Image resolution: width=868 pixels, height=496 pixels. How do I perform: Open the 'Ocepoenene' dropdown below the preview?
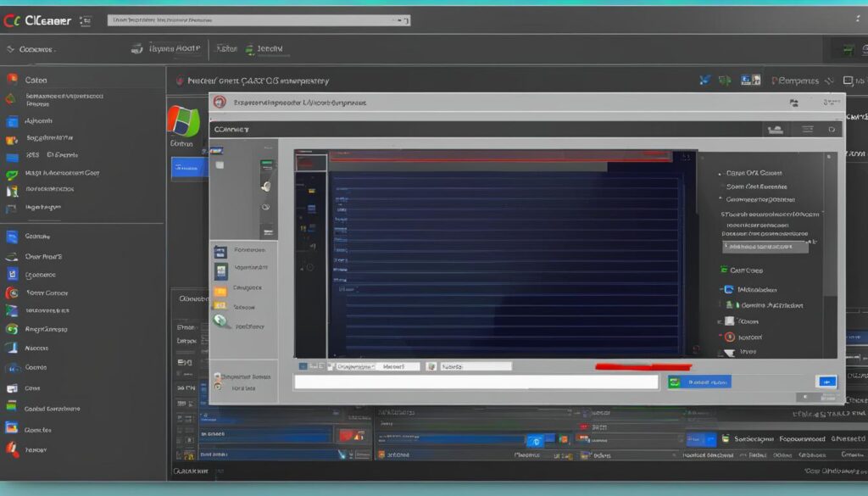[355, 366]
